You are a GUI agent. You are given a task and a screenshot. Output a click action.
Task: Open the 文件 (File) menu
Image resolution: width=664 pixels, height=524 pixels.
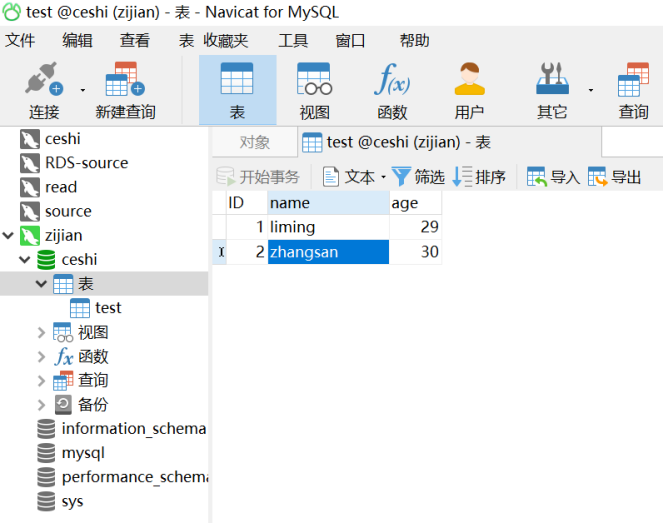pyautogui.click(x=20, y=41)
